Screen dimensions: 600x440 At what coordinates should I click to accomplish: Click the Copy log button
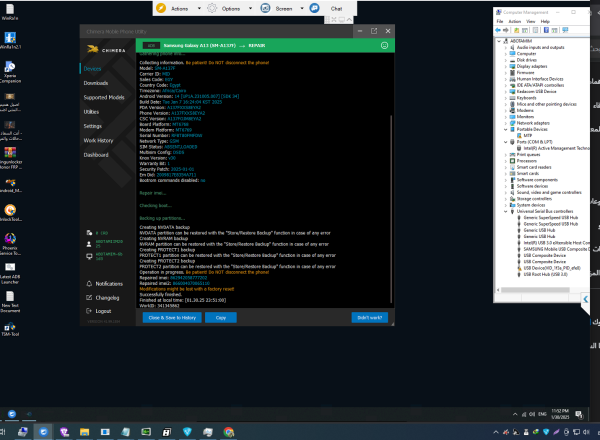[221, 318]
